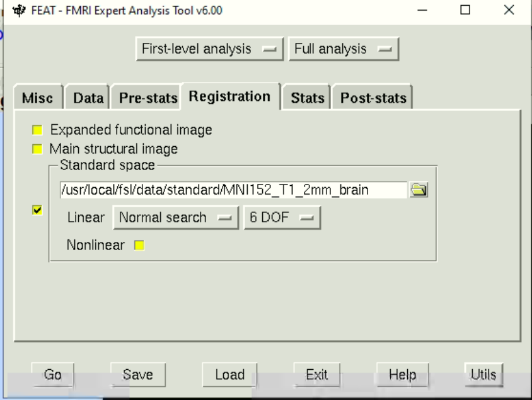
Task: Minimize the FEAT window
Action: [x=422, y=10]
